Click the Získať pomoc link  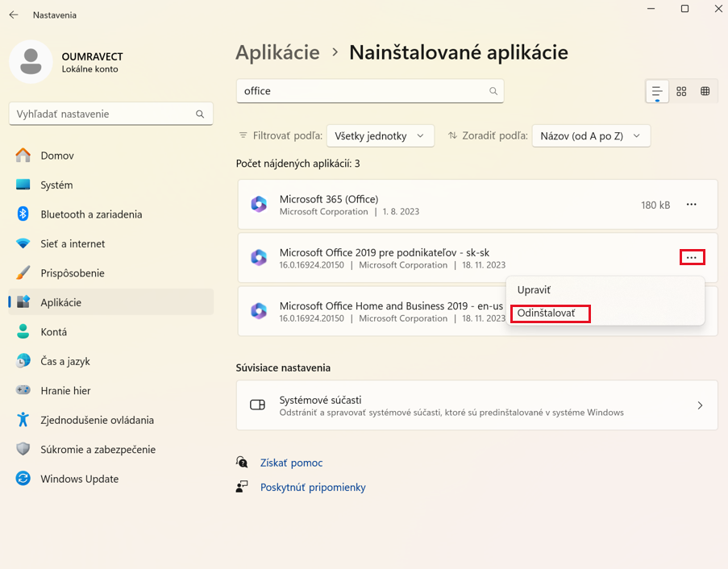click(x=291, y=463)
